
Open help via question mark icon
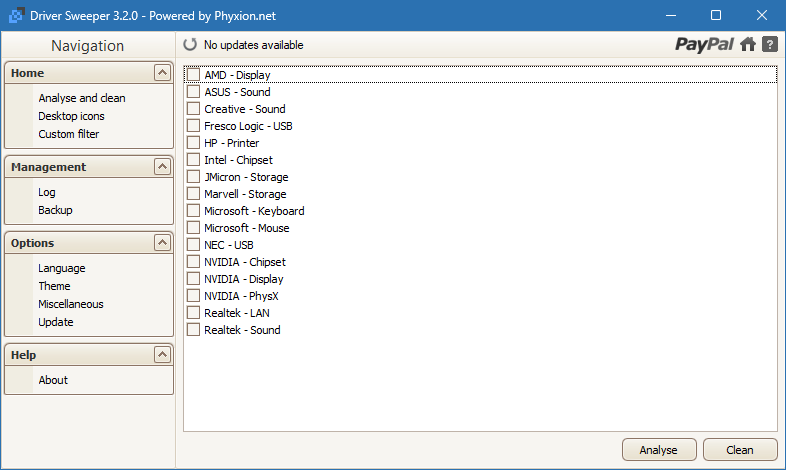click(769, 45)
